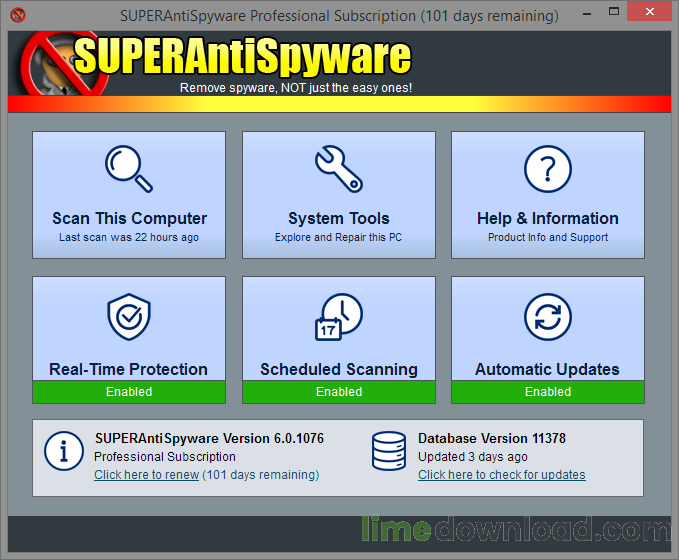Toggle Automatic Updates Enabled status bar
This screenshot has height=560, width=679.
(548, 392)
